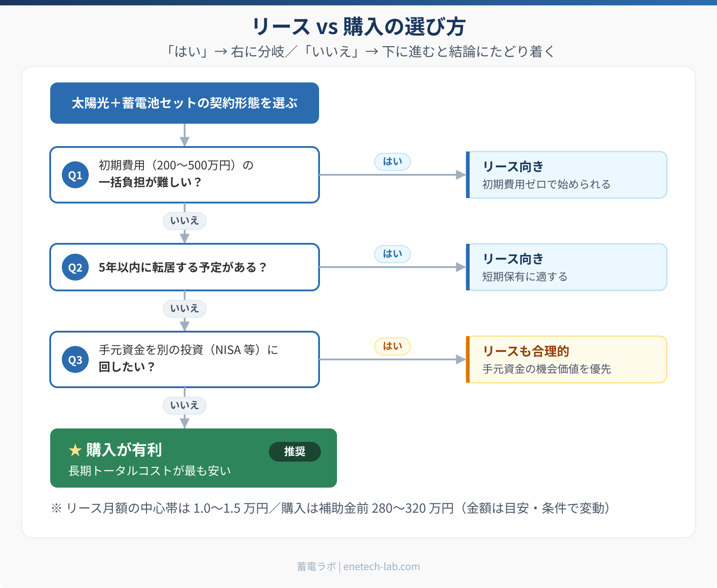Click the star icon beside 購入が有利

coord(75,450)
